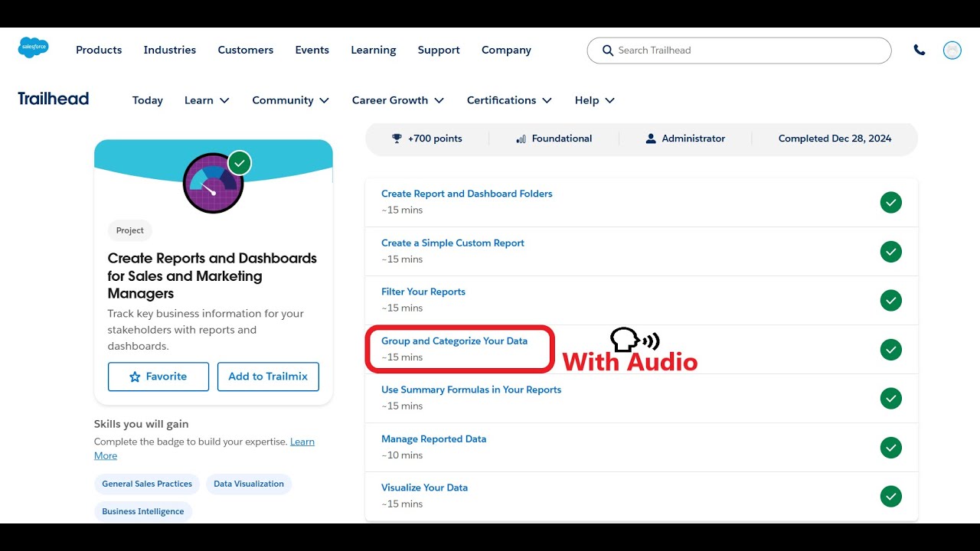The height and width of the screenshot is (551, 980).
Task: Click the star icon on Favorite
Action: coord(135,377)
